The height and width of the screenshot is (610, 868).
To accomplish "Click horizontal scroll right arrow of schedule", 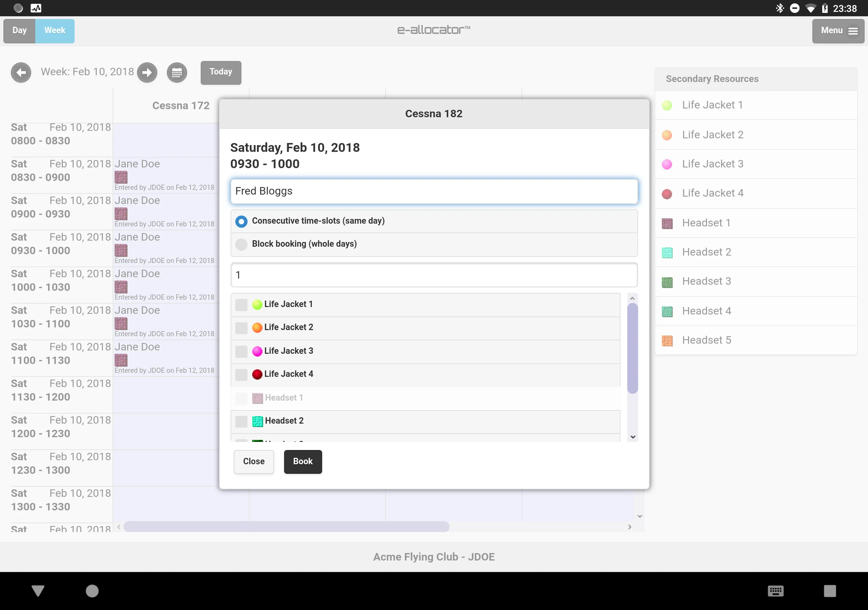I will pyautogui.click(x=630, y=527).
